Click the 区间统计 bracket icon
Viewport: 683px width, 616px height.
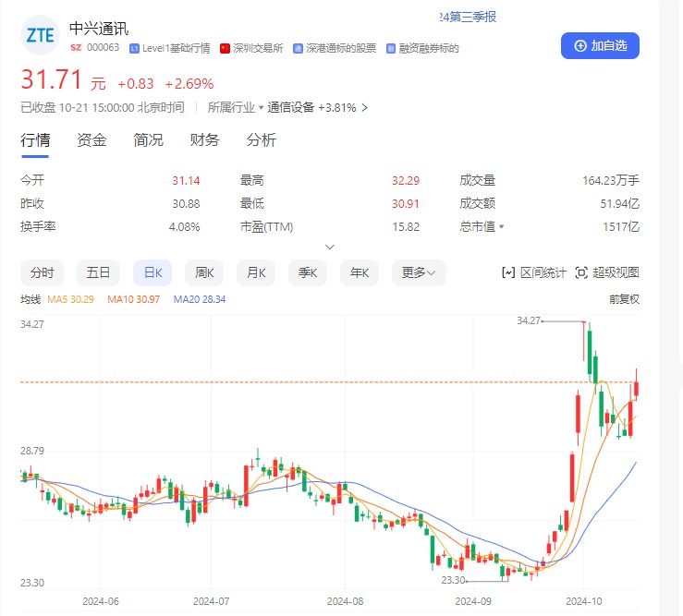coord(508,273)
